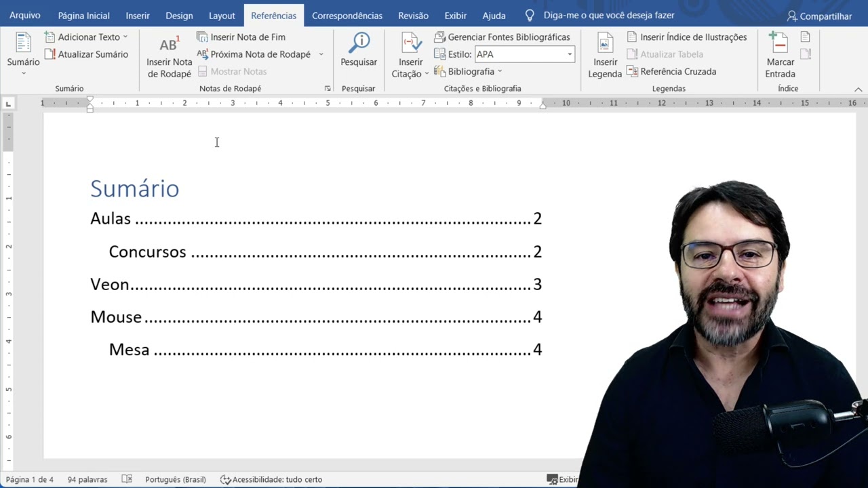Click the first line indent marker on ruler
The height and width of the screenshot is (488, 868).
point(90,100)
